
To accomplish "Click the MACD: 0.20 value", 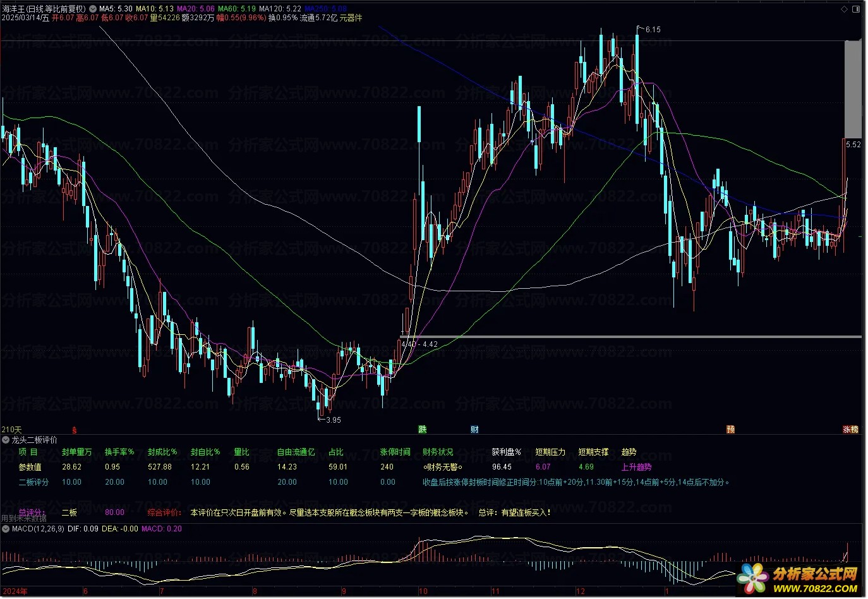I will (x=162, y=529).
